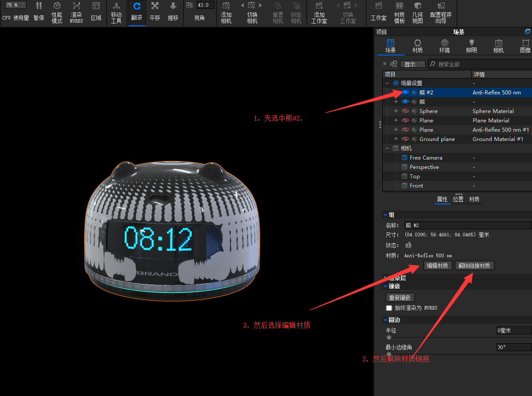532x396 pixels.
Task: Expand the 熊 tree node
Action: 396,102
